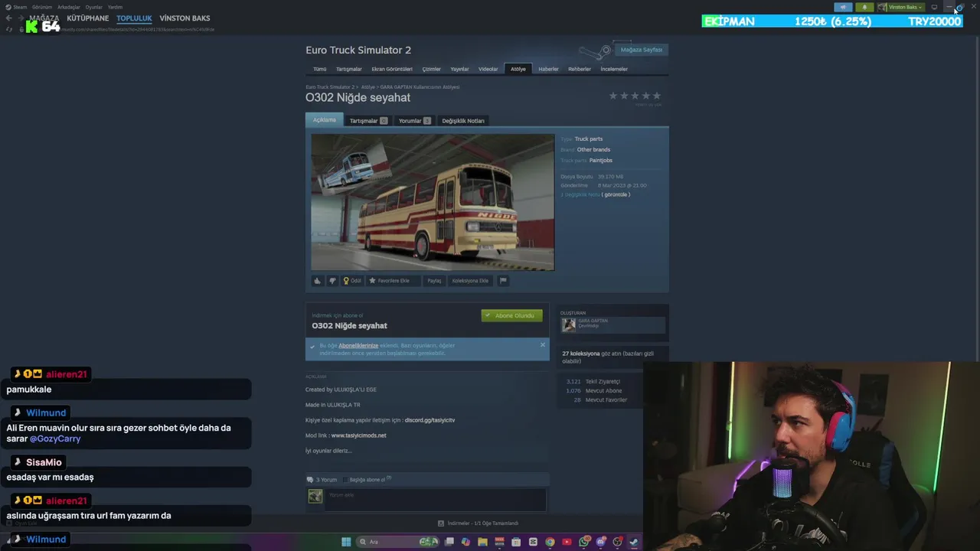Click the green Abone Olundu button
The image size is (980, 551).
(x=512, y=315)
